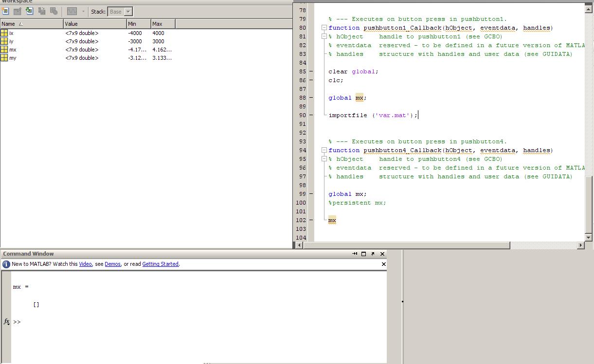Image resolution: width=594 pixels, height=364 pixels.
Task: Toggle breakpoint at line 85 clear global
Action: point(311,71)
